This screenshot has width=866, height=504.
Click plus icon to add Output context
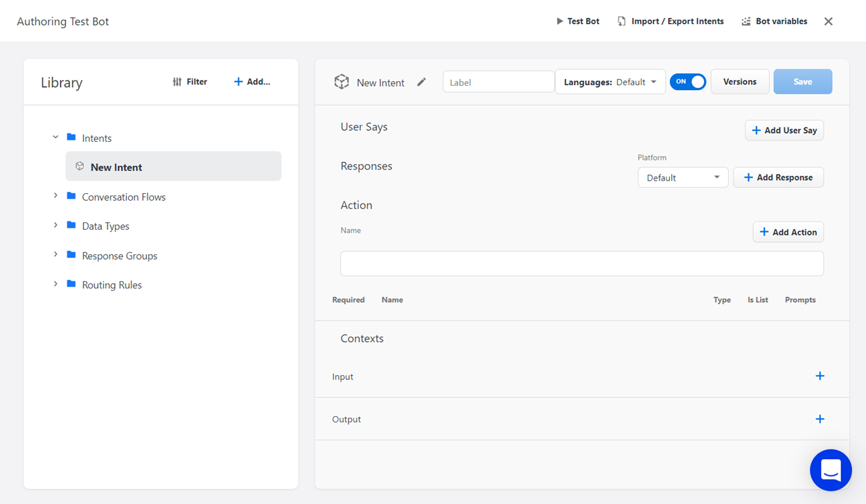(x=820, y=419)
